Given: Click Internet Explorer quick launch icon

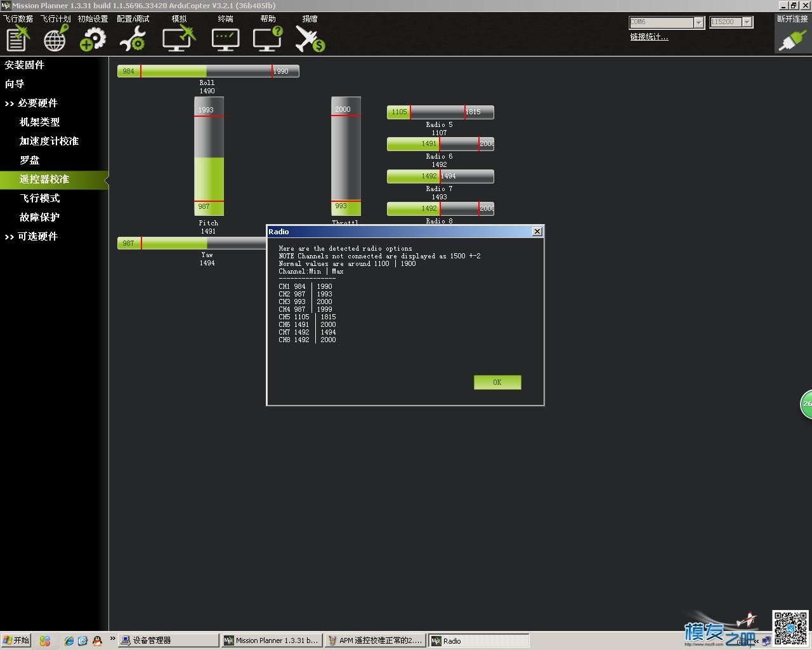Looking at the screenshot, I should (x=69, y=641).
